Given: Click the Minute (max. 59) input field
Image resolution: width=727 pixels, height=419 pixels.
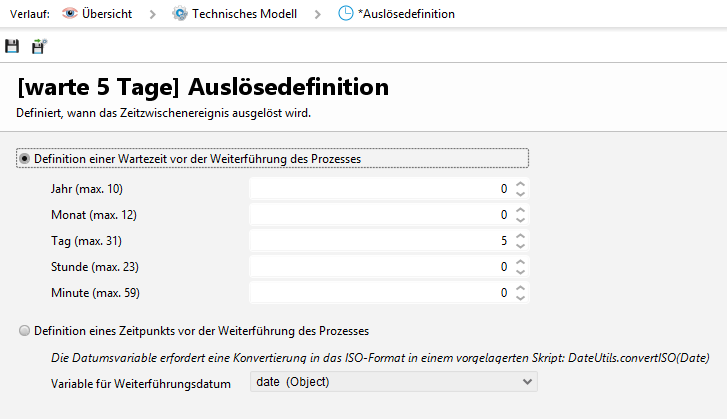Looking at the screenshot, I should 378,292.
